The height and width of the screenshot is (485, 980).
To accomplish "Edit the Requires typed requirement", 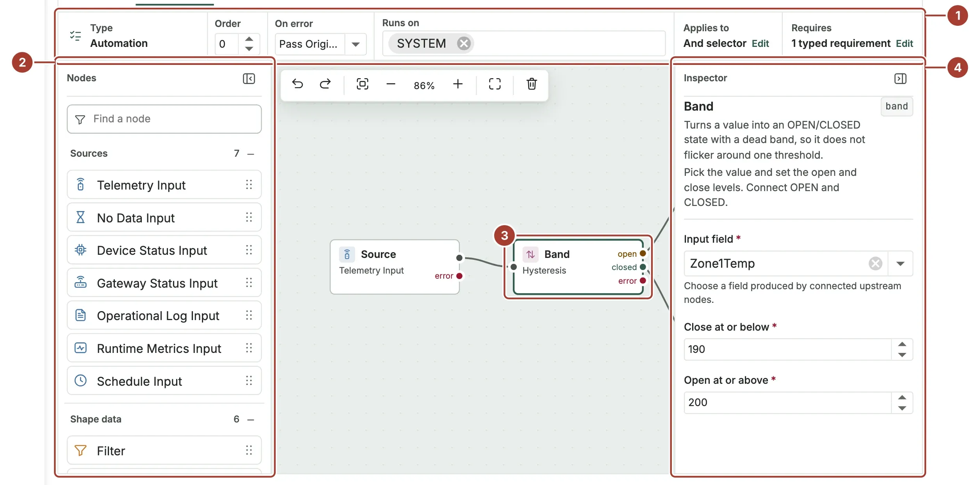I will (904, 43).
